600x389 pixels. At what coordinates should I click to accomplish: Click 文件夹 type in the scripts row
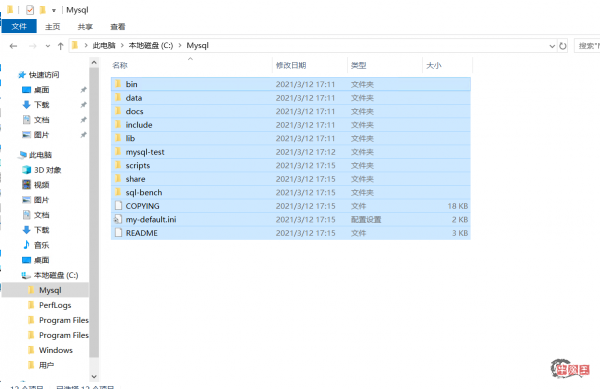pyautogui.click(x=362, y=165)
